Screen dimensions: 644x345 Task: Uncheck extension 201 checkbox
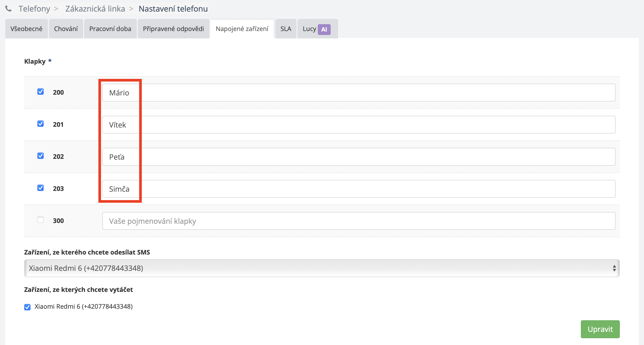point(41,124)
